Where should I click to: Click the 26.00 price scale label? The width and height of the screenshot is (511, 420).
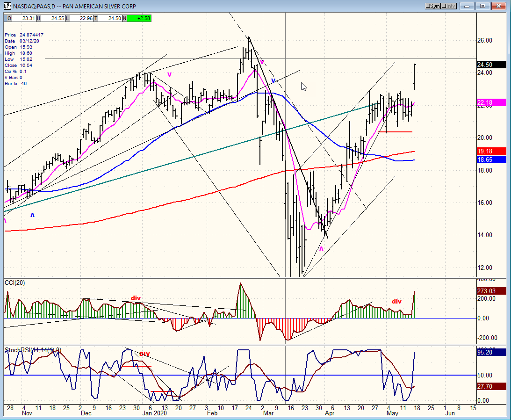(485, 40)
